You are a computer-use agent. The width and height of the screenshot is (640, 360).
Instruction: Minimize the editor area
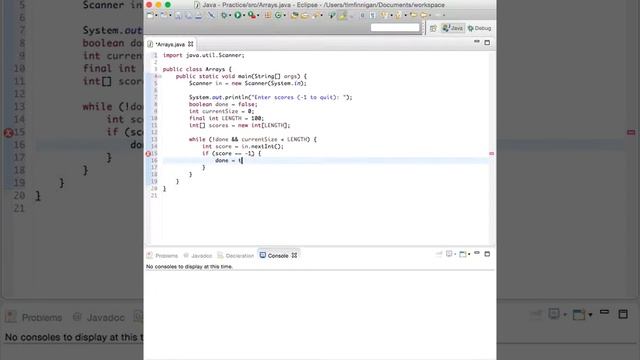coord(477,42)
